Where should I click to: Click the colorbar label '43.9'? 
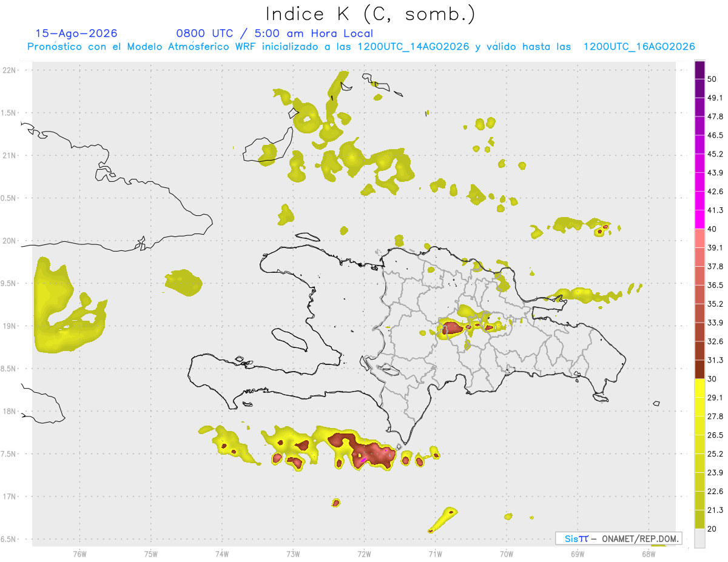(x=716, y=173)
